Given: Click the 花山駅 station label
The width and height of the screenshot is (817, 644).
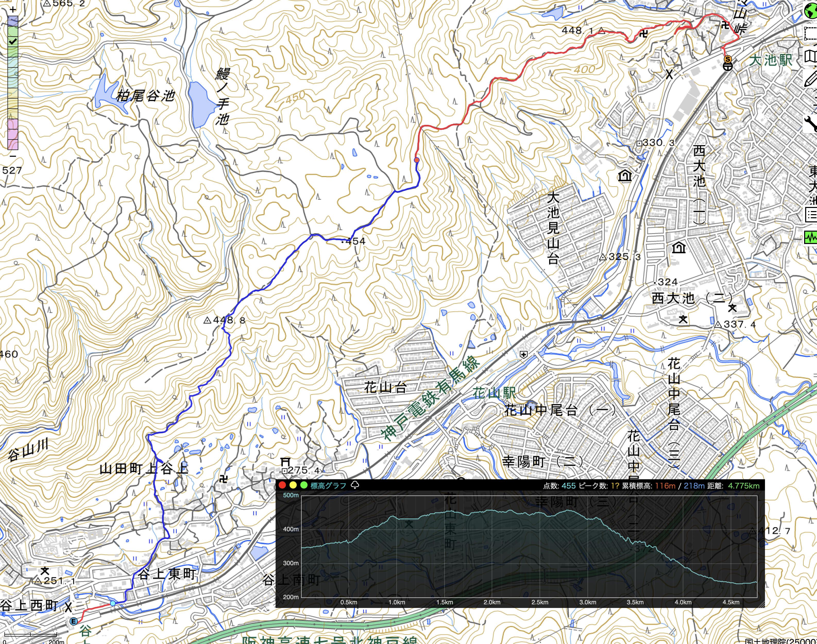Looking at the screenshot, I should 494,393.
